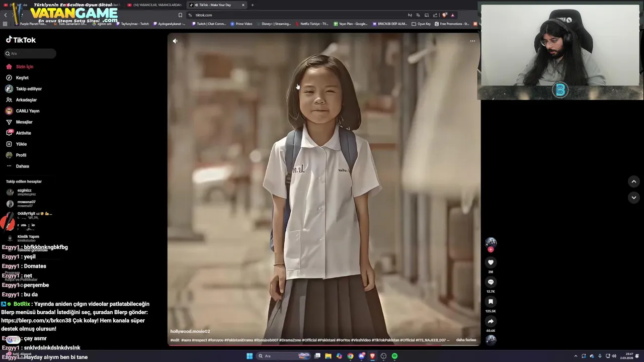Open the Windows Start menu
Viewport: 644px width, 362px height.
point(250,356)
